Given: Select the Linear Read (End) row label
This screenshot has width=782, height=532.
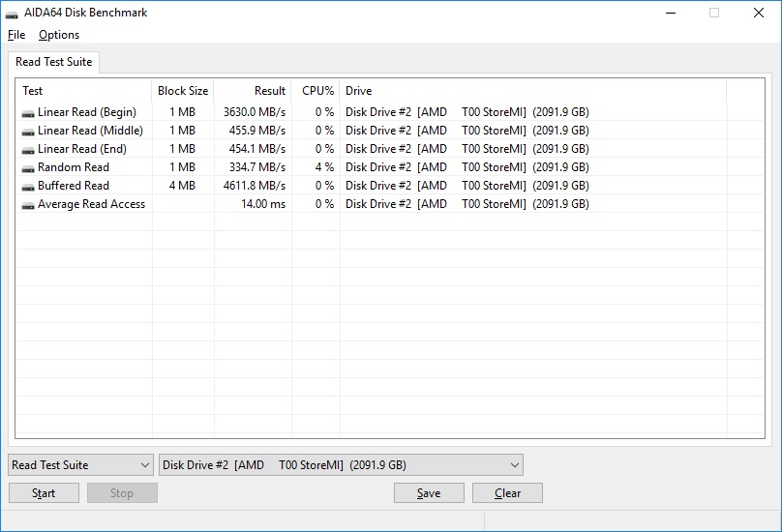Looking at the screenshot, I should [x=82, y=149].
